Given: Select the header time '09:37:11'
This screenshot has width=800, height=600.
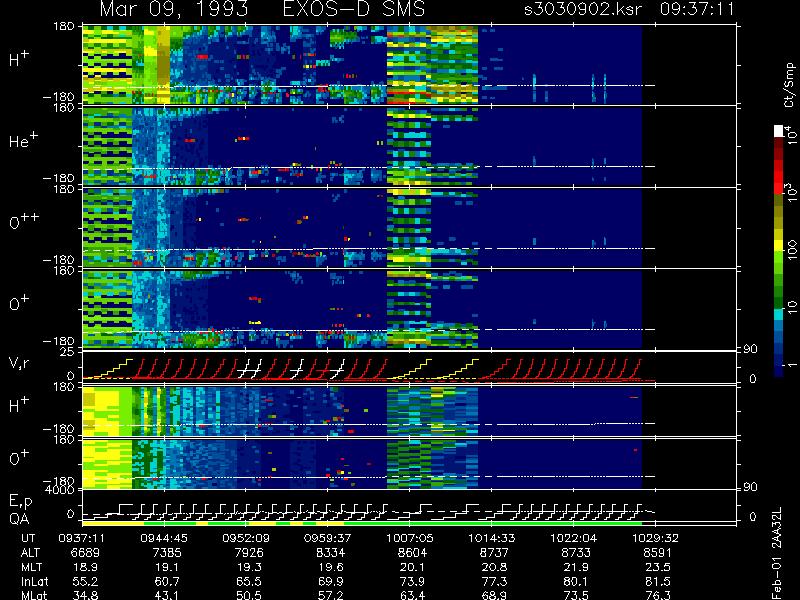Looking at the screenshot, I should [697, 9].
